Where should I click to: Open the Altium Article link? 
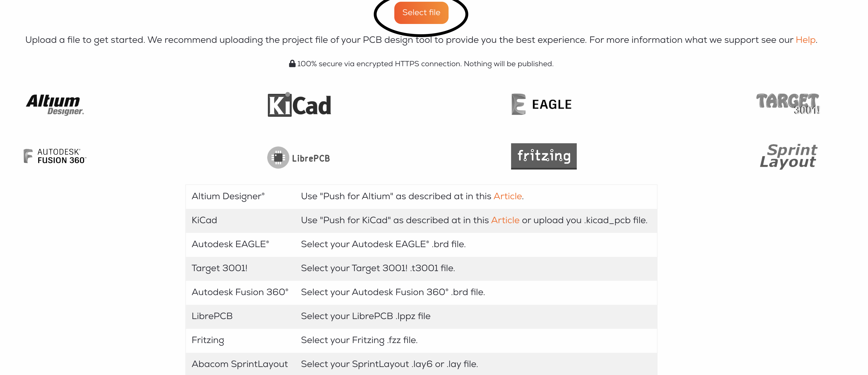tap(507, 196)
